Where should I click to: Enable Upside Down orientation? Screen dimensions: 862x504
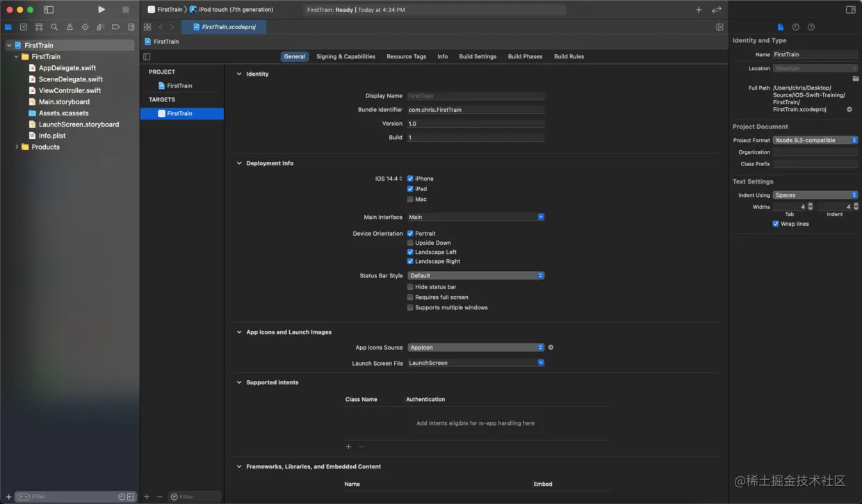point(410,243)
